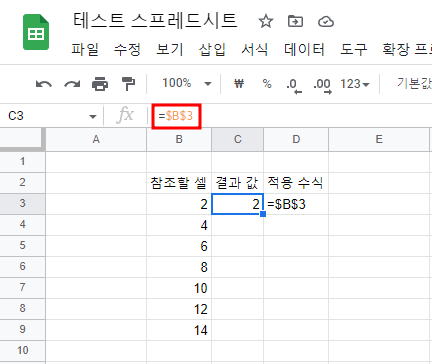Select row 6 header
The image size is (432, 364).
pos(22,267)
